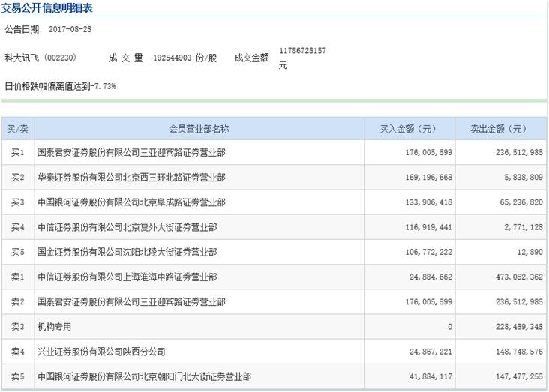549x392 pixels.
Task: Select sell amount "5,838,809"
Action: (523, 178)
